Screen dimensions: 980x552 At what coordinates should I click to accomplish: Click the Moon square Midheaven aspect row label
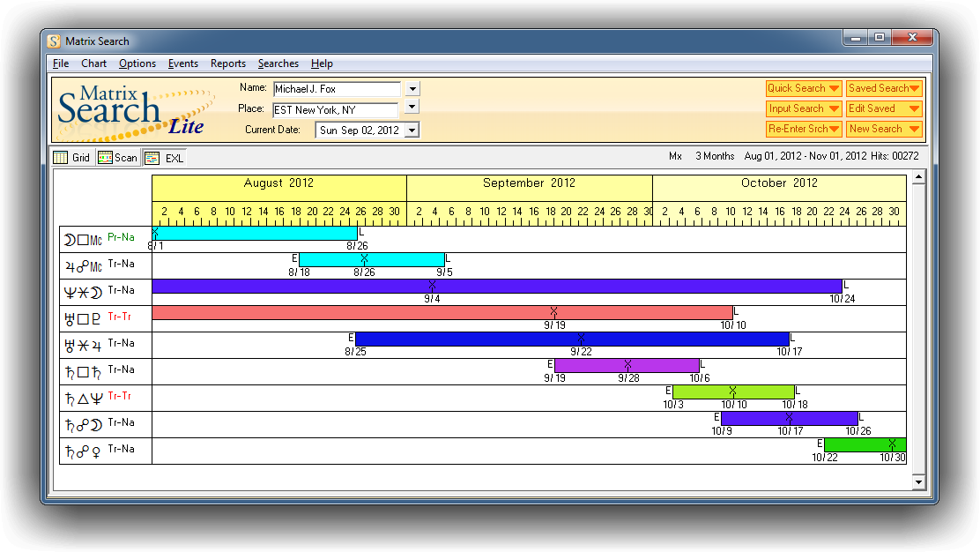[98, 239]
